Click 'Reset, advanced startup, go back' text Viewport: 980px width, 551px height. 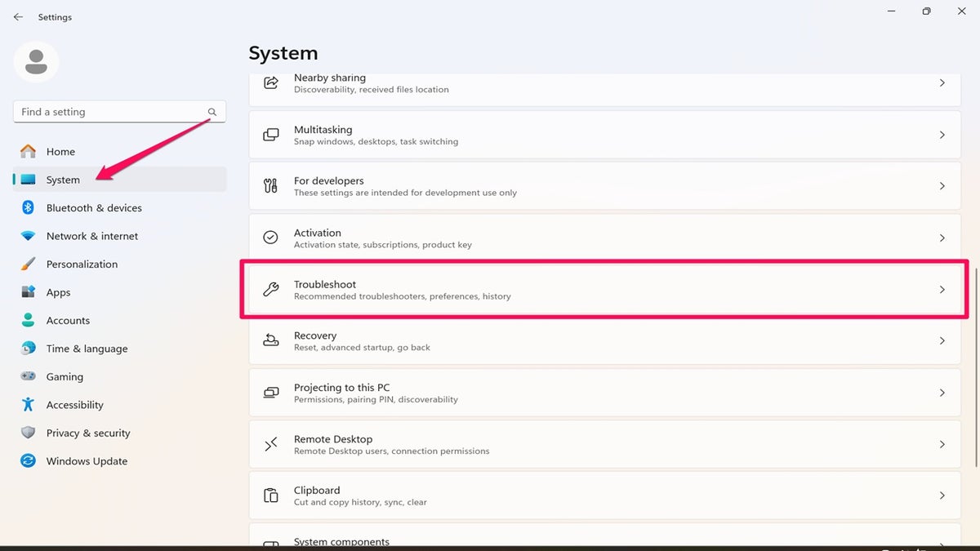(362, 348)
